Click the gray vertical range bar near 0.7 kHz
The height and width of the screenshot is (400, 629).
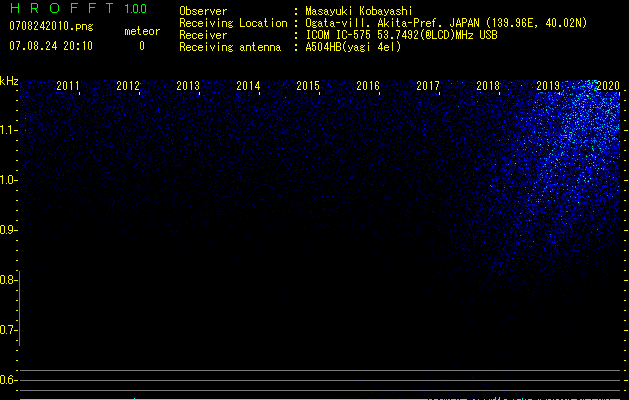(20, 308)
